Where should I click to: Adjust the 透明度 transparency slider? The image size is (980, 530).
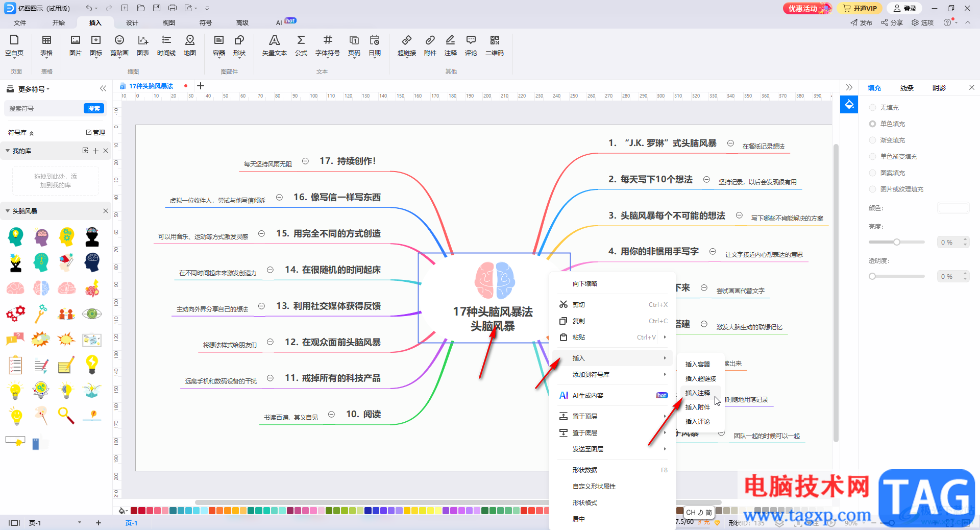click(897, 276)
